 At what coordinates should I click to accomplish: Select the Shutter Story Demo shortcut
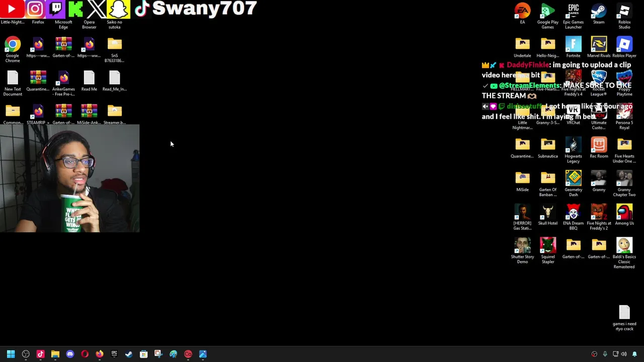click(522, 251)
